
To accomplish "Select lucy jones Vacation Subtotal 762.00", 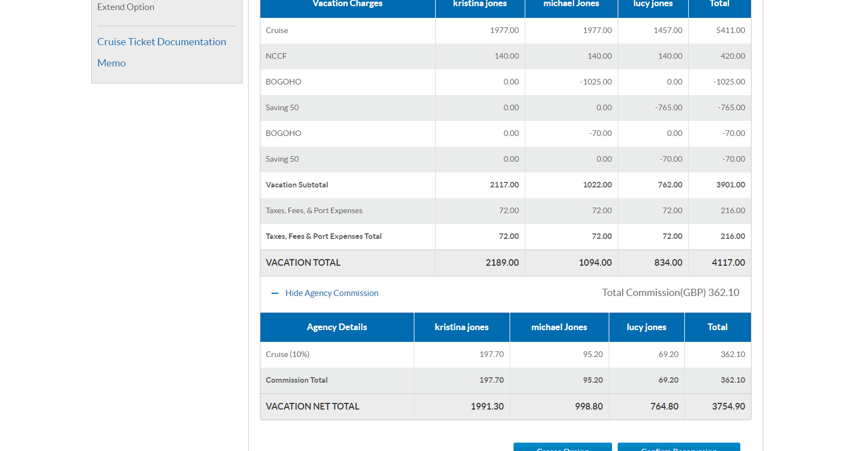I will (x=670, y=185).
